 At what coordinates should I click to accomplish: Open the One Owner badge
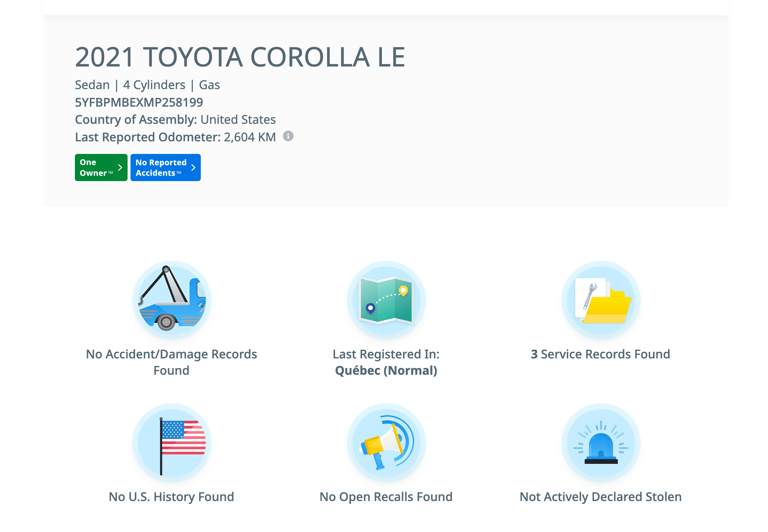[x=96, y=168]
